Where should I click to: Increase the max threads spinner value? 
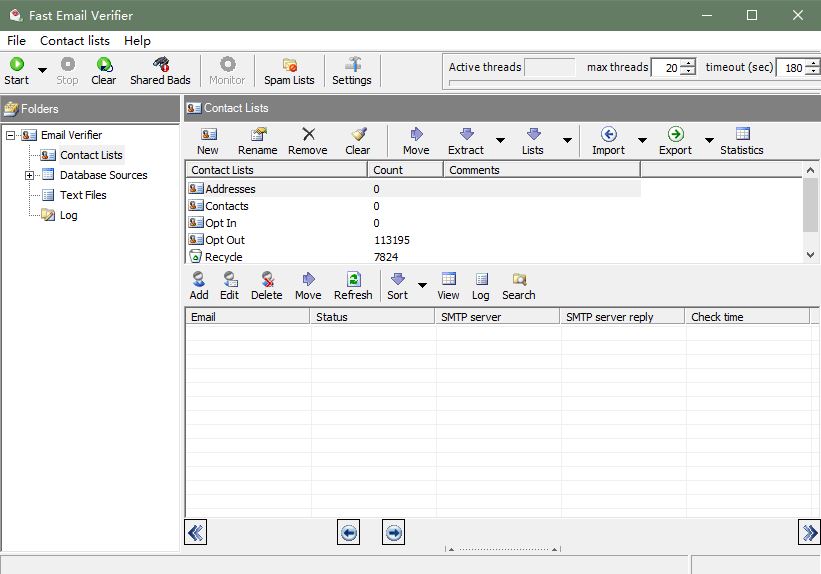(x=688, y=63)
